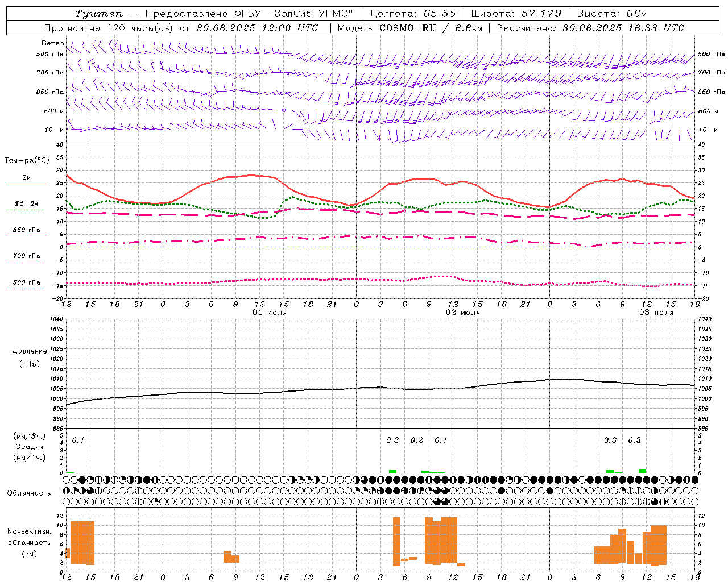Click the "Давление" pressure label
The height and width of the screenshot is (582, 728).
pyautogui.click(x=29, y=351)
